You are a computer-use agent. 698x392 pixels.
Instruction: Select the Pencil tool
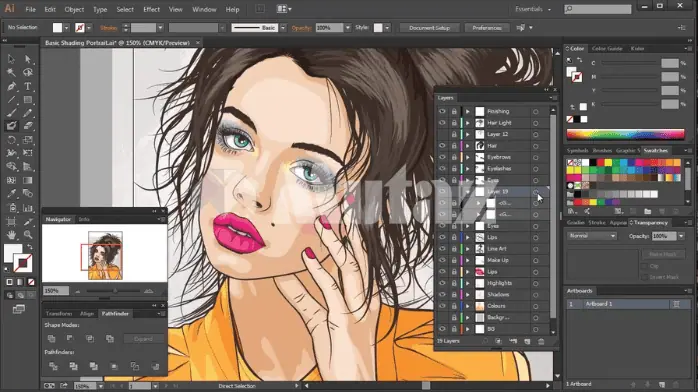(x=28, y=113)
